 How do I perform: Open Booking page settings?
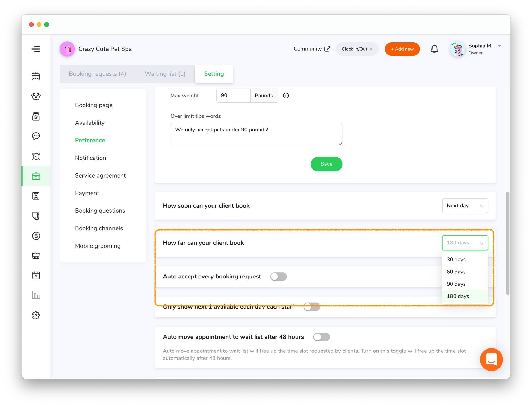point(94,105)
